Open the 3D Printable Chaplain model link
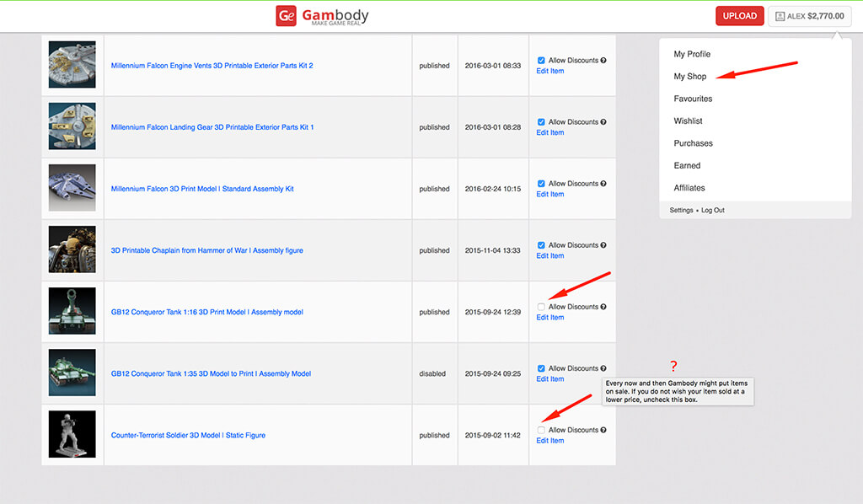This screenshot has height=504, width=863. click(x=207, y=250)
